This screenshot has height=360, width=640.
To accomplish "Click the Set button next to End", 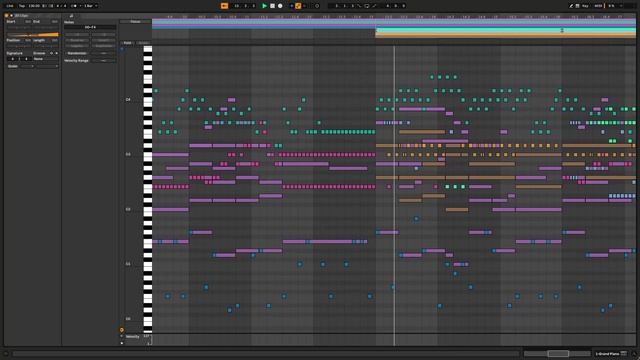I will 55,21.
